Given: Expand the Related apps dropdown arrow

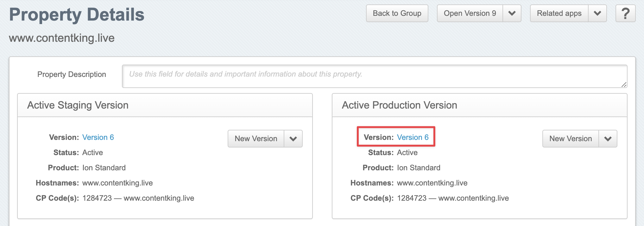Looking at the screenshot, I should pos(597,13).
